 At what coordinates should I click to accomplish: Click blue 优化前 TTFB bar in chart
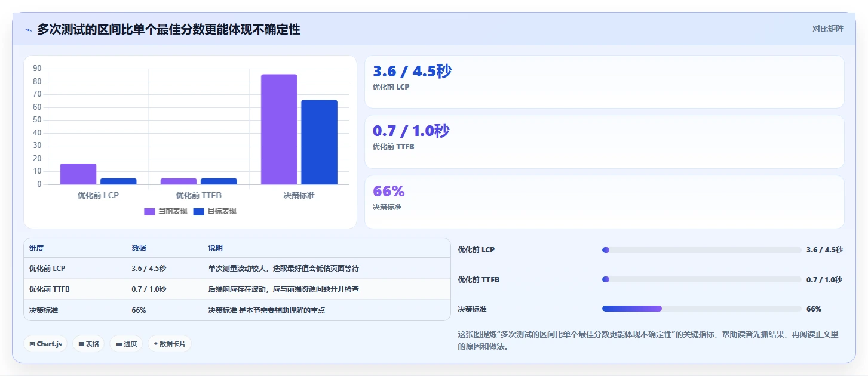point(219,181)
